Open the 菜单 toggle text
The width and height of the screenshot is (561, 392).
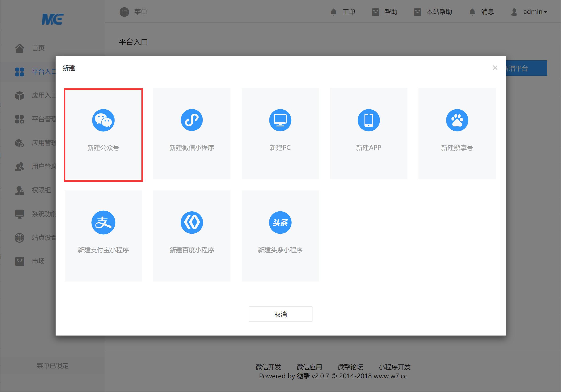141,12
